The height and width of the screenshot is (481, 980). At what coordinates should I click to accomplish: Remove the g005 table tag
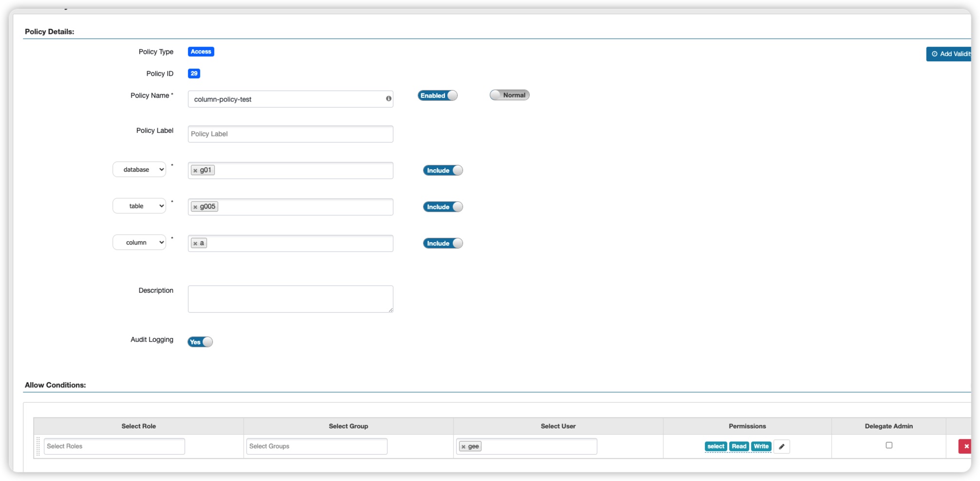click(195, 207)
